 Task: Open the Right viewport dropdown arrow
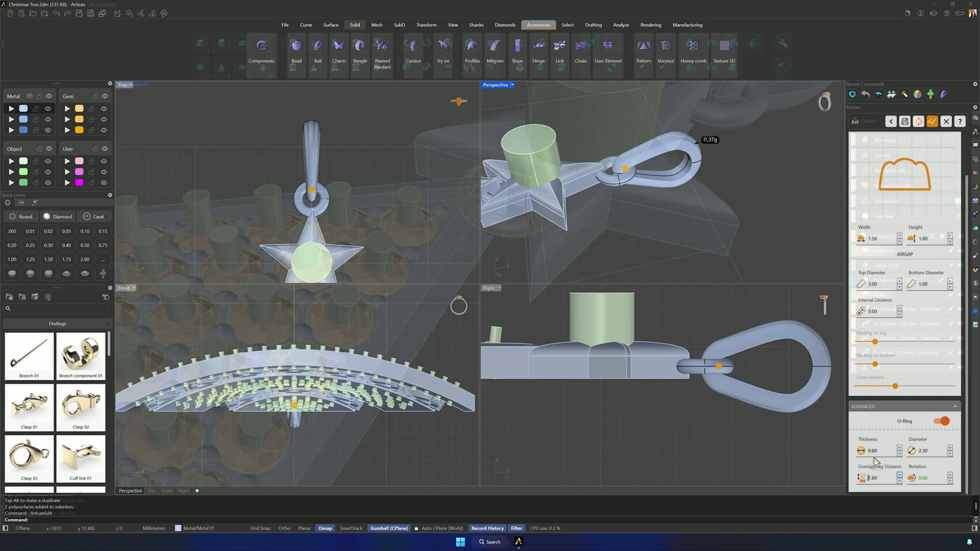coord(499,288)
